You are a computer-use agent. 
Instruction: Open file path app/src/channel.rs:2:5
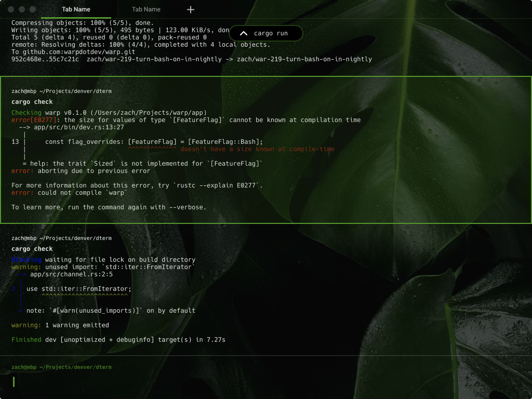coord(71,274)
